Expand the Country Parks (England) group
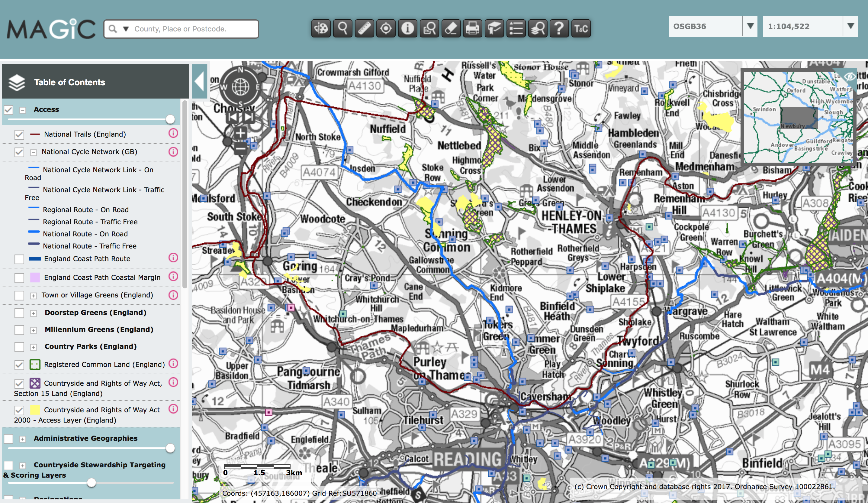 (34, 347)
